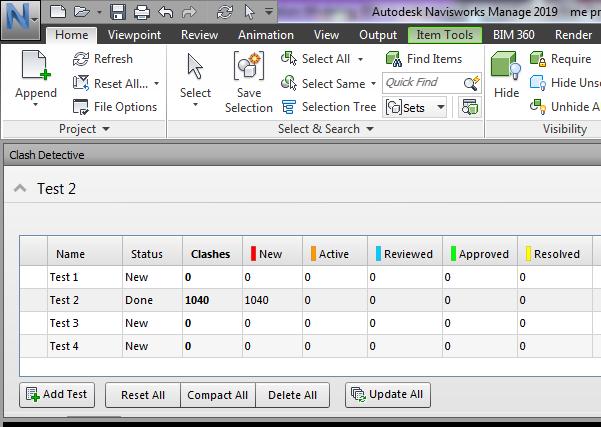
Task: Click the Hide cube icon
Action: coord(506,66)
